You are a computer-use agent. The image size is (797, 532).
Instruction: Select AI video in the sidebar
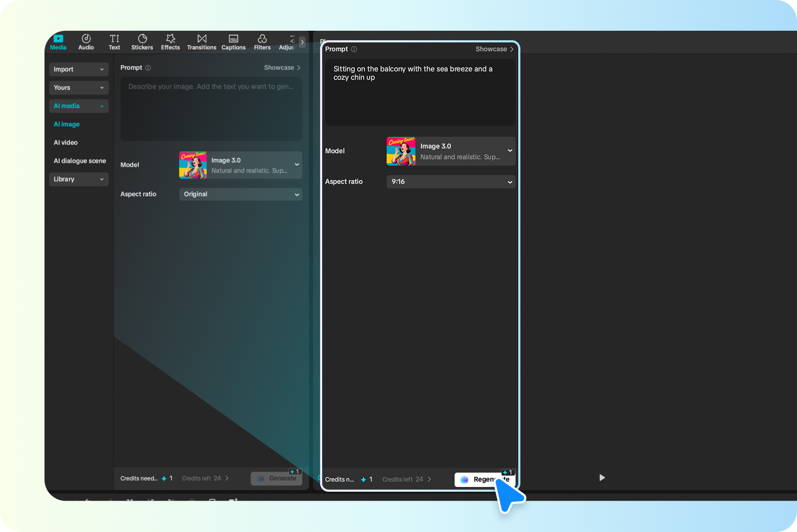(x=65, y=142)
